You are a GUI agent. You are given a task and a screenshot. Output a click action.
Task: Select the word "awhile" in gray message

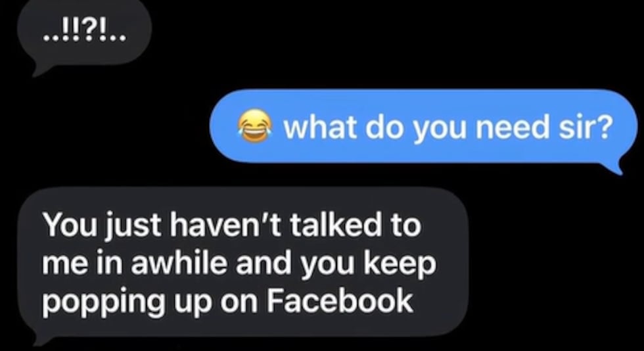coord(179,263)
